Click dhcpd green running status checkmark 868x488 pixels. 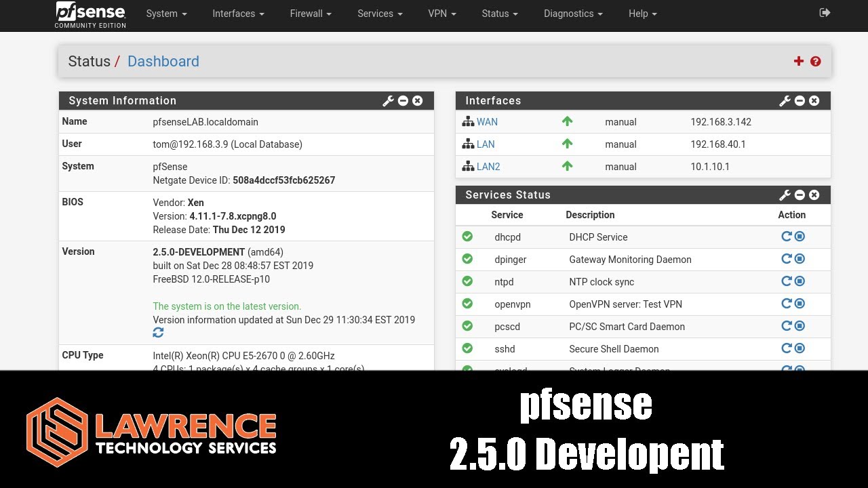point(467,237)
